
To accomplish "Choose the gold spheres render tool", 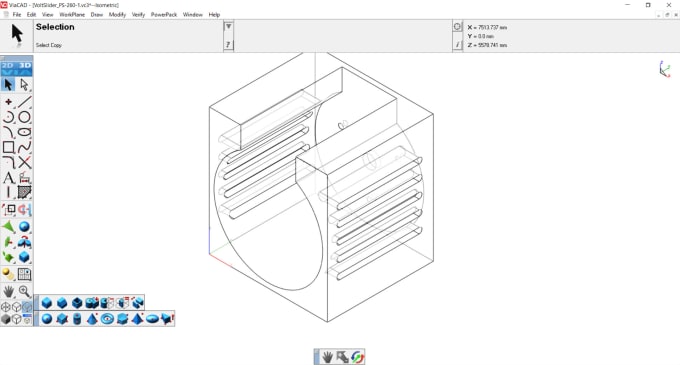I will (8, 274).
